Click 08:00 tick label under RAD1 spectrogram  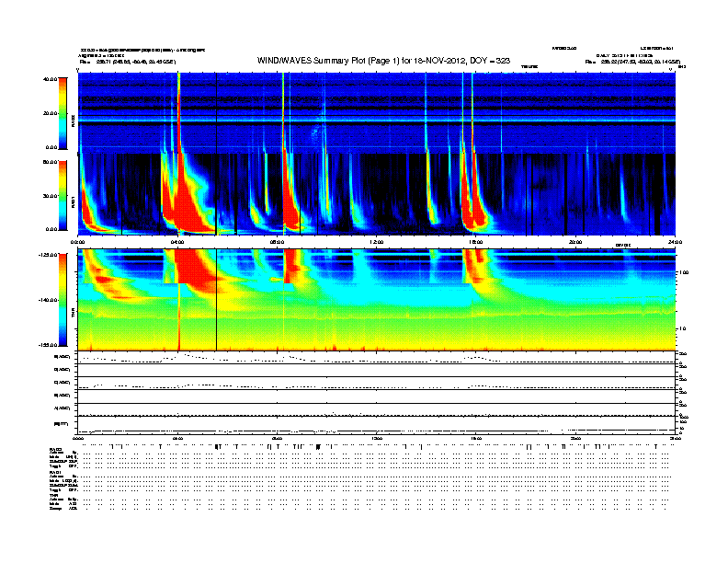coord(277,242)
